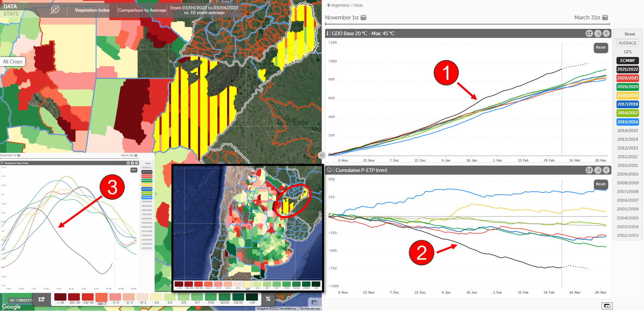
Task: Toggle the 2019/2020 season line
Action: 628,87
